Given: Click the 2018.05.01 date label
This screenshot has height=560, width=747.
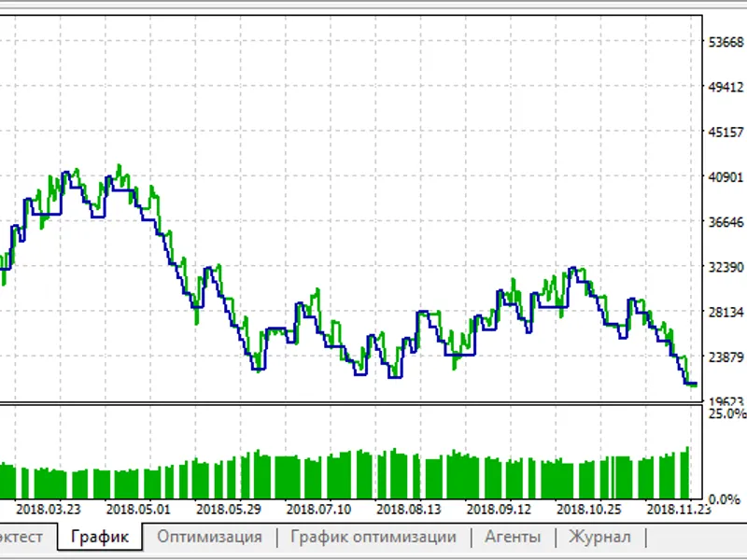Looking at the screenshot, I should (x=138, y=510).
